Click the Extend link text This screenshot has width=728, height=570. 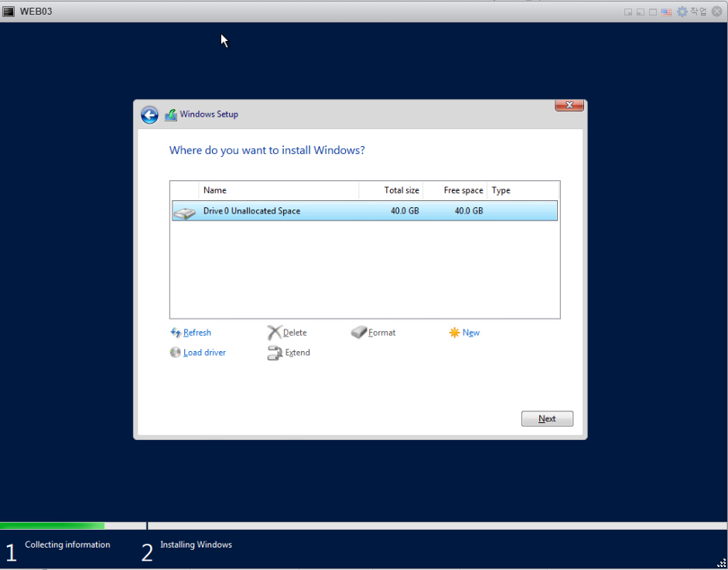298,353
